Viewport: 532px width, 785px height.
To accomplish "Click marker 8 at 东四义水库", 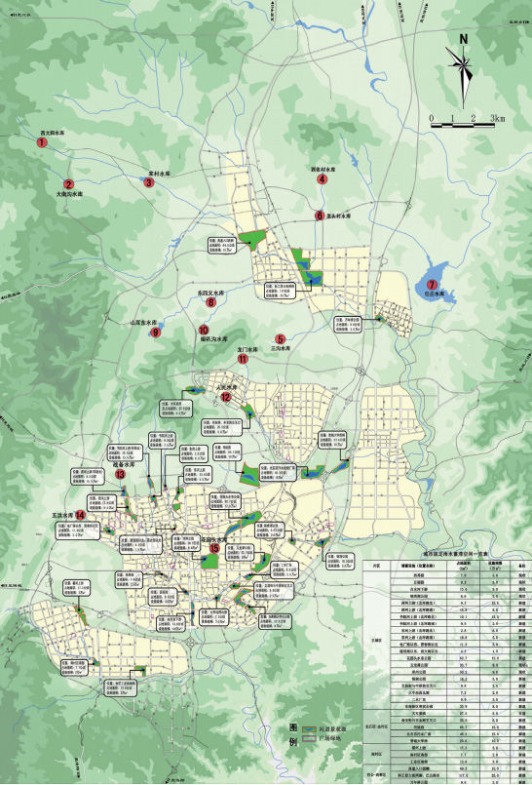I will tap(210, 302).
